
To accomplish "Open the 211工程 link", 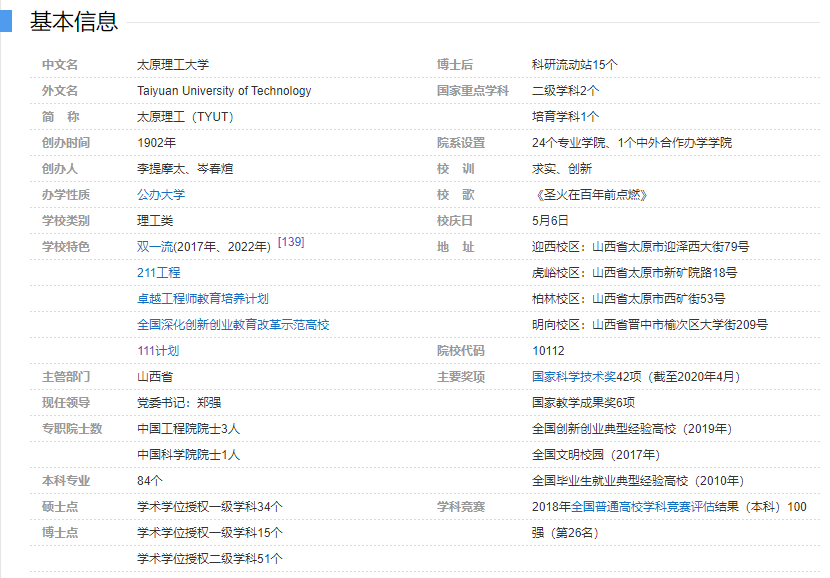I will [159, 273].
